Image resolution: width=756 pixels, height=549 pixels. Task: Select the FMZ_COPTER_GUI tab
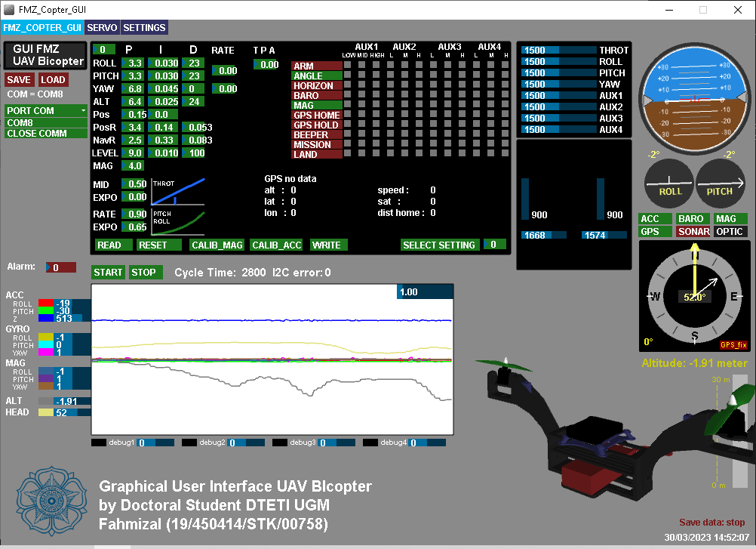pyautogui.click(x=42, y=28)
